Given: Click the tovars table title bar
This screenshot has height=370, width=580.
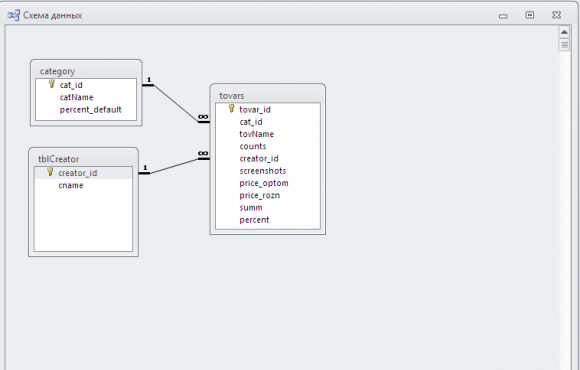Looking at the screenshot, I should tap(268, 95).
